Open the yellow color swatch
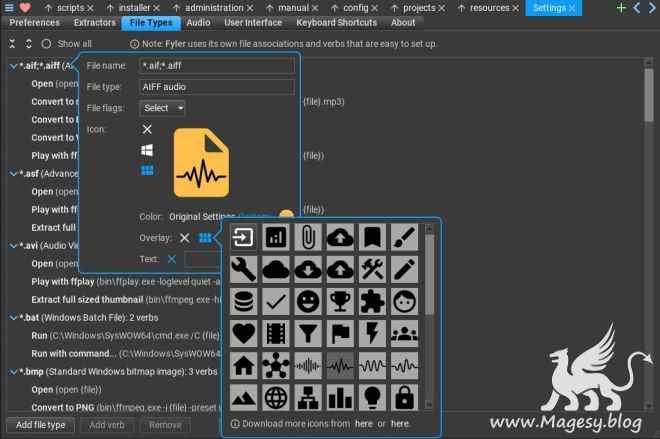Viewport: 660px width, 439px height. click(286, 215)
